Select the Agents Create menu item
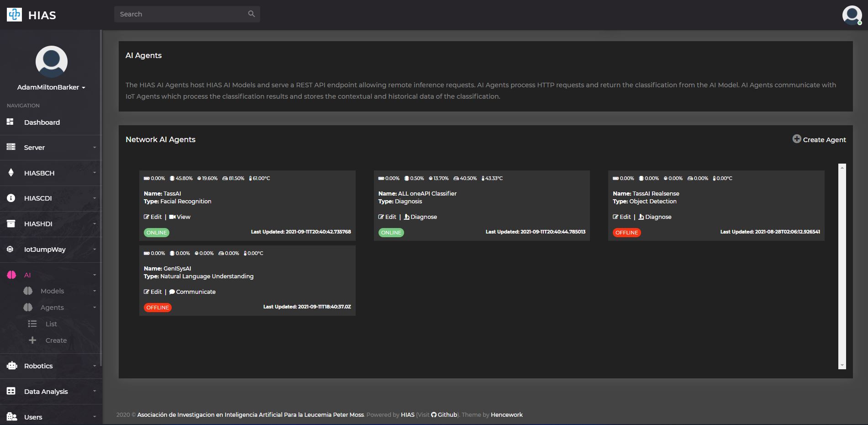Image resolution: width=868 pixels, height=425 pixels. pos(56,340)
